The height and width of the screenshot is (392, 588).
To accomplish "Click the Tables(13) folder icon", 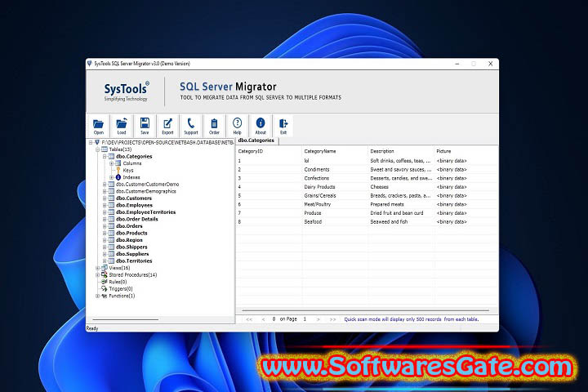I will click(x=105, y=149).
